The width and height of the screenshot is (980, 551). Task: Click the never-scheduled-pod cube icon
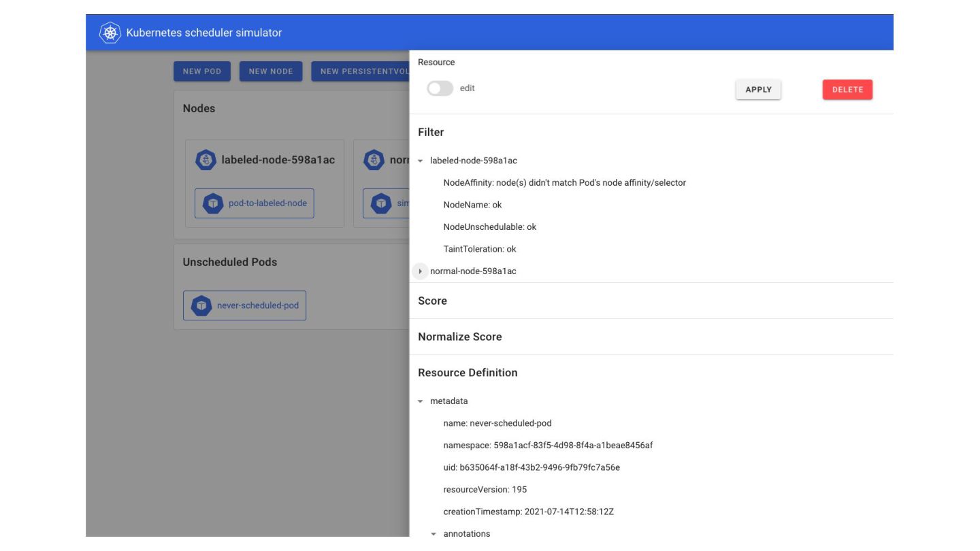point(201,305)
